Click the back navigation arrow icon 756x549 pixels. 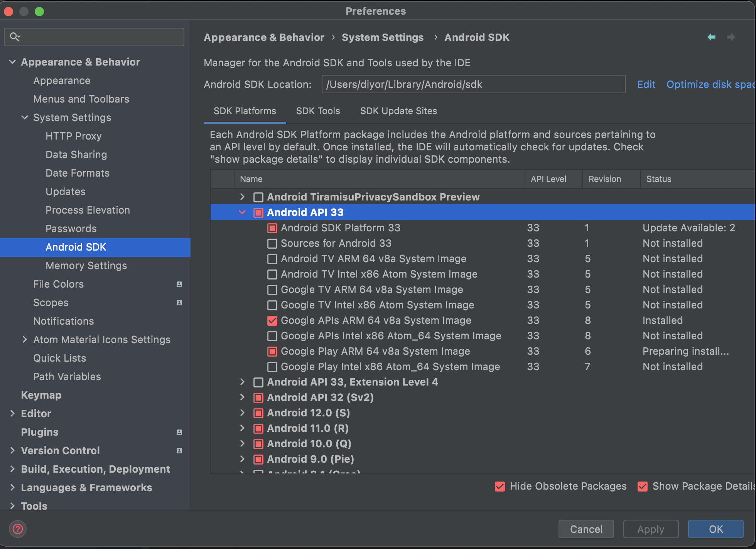coord(711,37)
